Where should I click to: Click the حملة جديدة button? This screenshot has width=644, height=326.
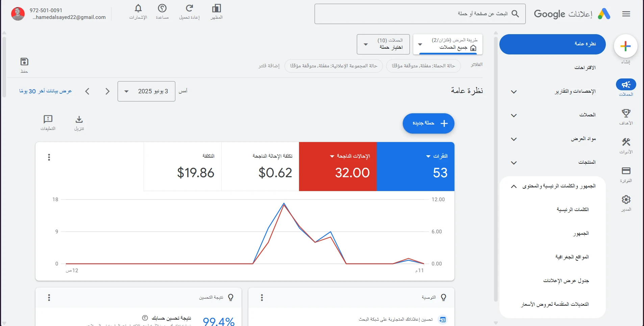point(428,123)
